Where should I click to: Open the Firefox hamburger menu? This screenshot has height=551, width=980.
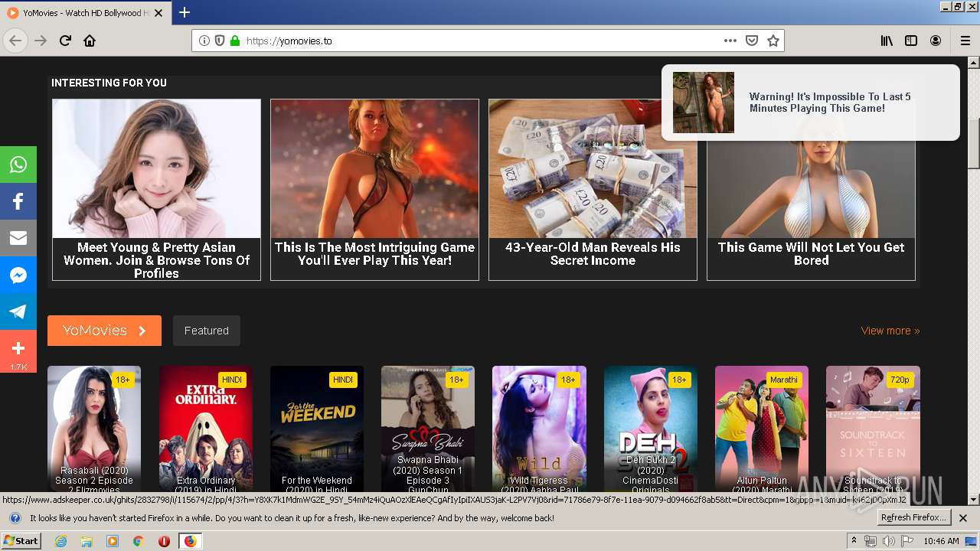pos(965,41)
